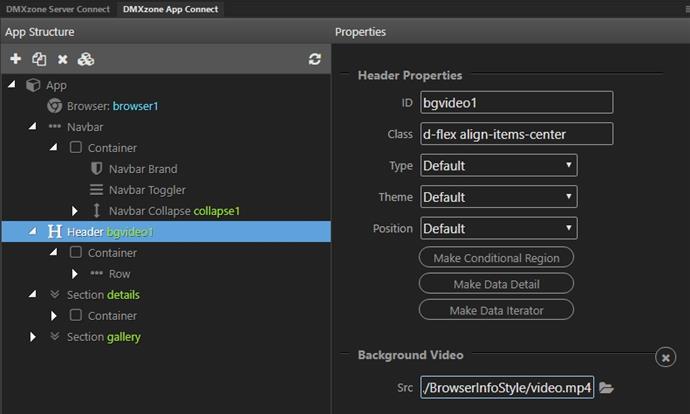Open the Type dropdown
Image resolution: width=690 pixels, height=414 pixels.
pos(499,165)
